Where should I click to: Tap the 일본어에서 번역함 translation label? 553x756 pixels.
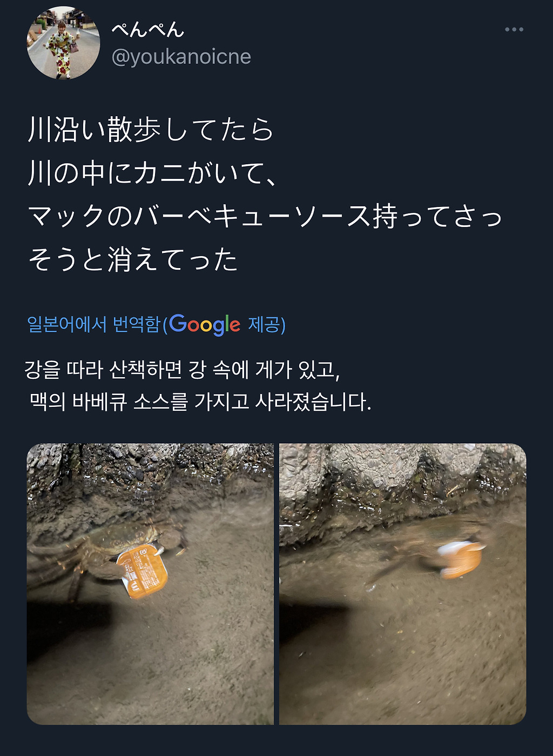click(x=95, y=324)
